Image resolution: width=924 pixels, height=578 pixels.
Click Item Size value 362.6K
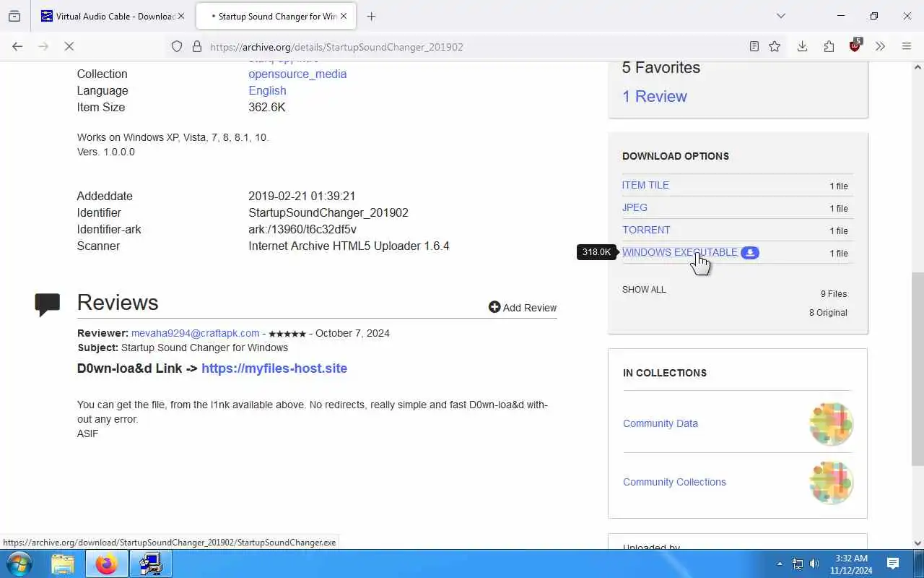[267, 107]
